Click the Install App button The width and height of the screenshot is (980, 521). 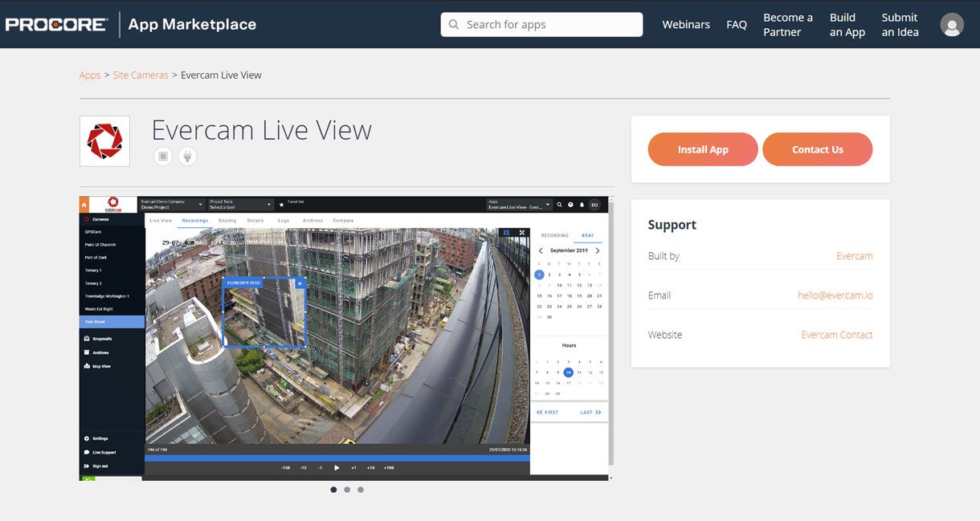[x=703, y=149]
